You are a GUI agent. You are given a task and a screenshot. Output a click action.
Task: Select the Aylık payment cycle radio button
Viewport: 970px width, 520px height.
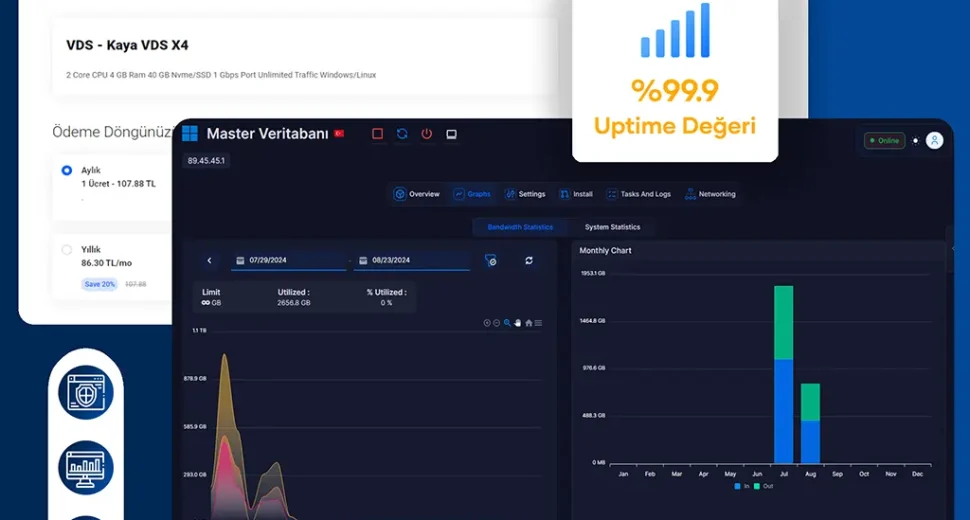67,170
